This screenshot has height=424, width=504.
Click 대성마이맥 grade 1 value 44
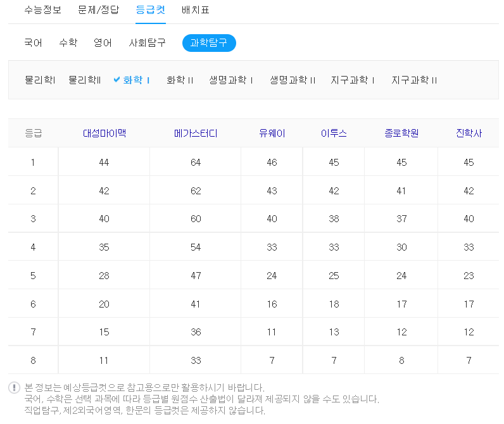[104, 162]
